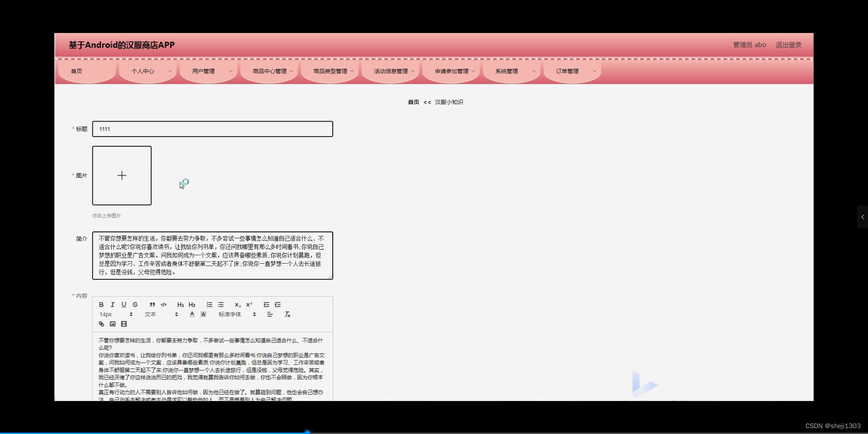868x434 pixels.
Task: Apply strikethrough formatting in the editor
Action: pyautogui.click(x=135, y=304)
